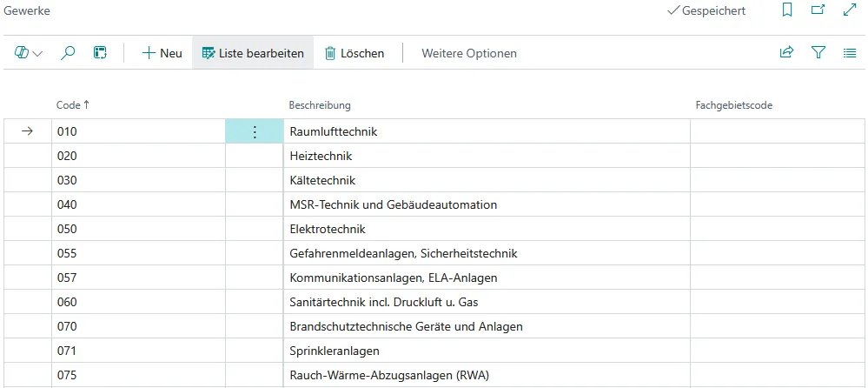This screenshot has height=388, width=868.
Task: Click Gefahrenmeldeanlagen, Sicherheitstechnik description
Action: pos(403,253)
